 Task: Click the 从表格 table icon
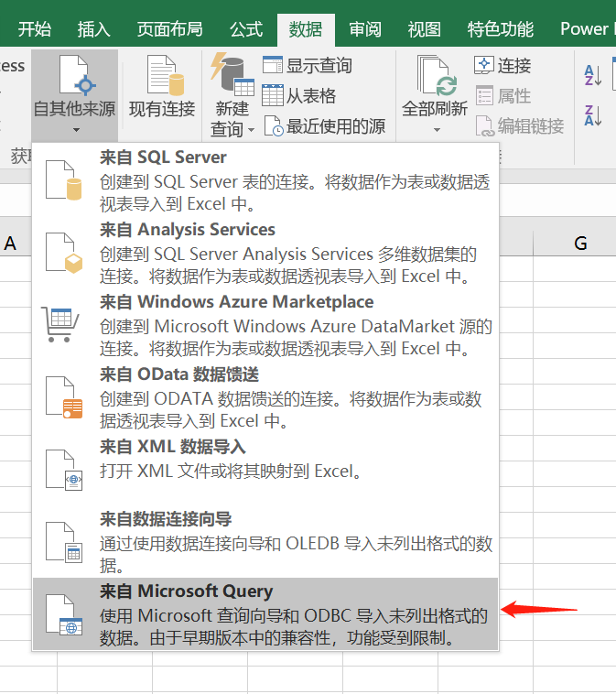(x=273, y=95)
